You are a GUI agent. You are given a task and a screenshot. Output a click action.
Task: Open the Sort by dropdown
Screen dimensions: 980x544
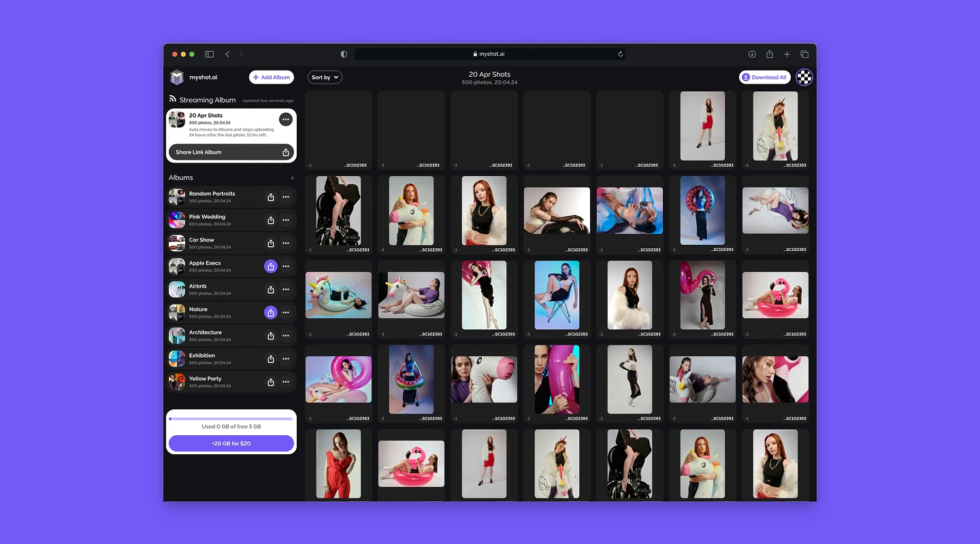point(325,78)
